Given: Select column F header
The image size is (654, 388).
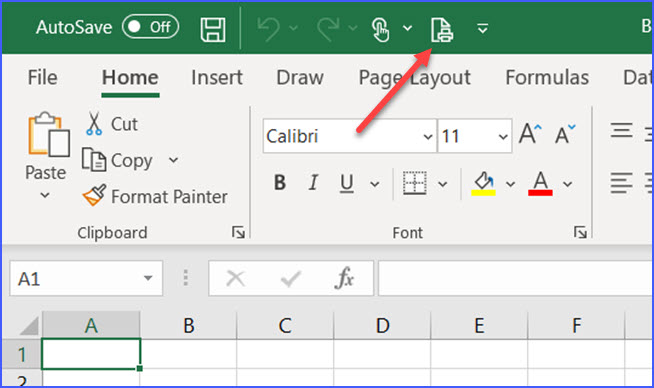Looking at the screenshot, I should point(576,325).
